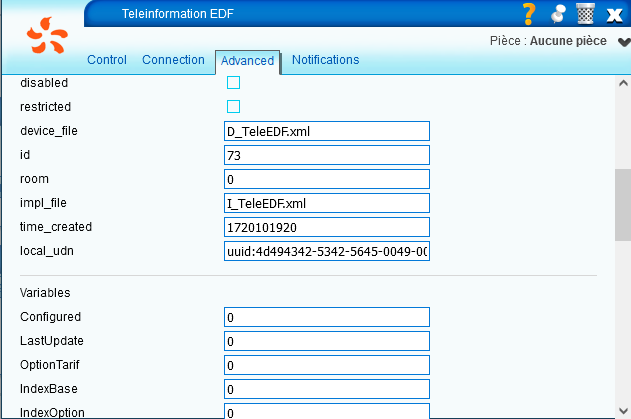The image size is (631, 419).
Task: Edit the Configured variable field
Action: 327,317
